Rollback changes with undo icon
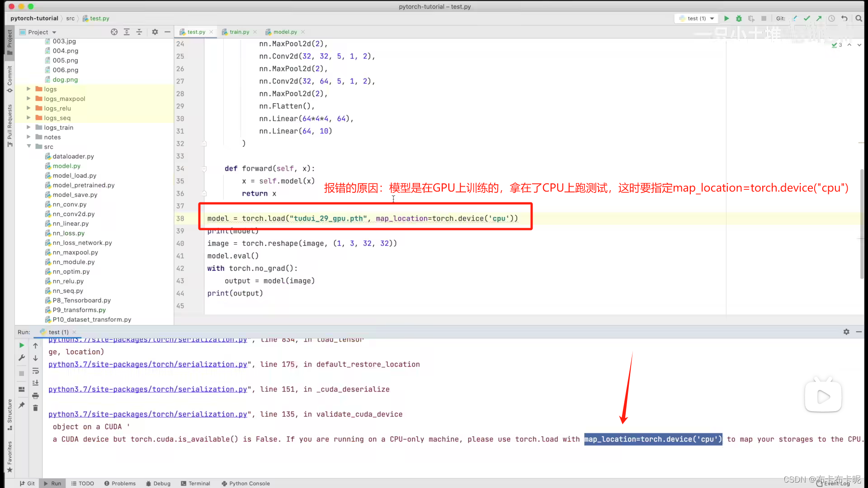The width and height of the screenshot is (868, 488). pyautogui.click(x=844, y=19)
